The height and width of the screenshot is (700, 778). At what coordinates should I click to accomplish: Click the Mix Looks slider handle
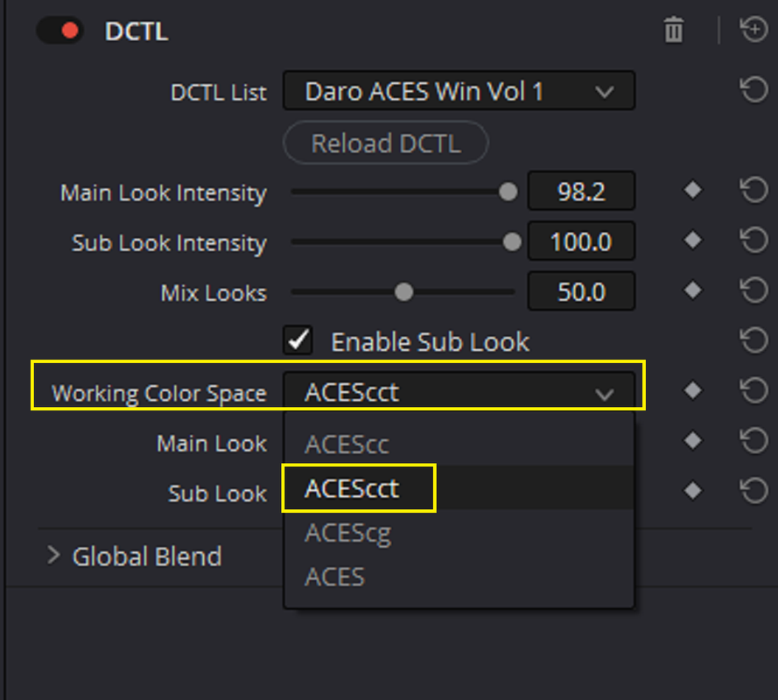pyautogui.click(x=404, y=291)
